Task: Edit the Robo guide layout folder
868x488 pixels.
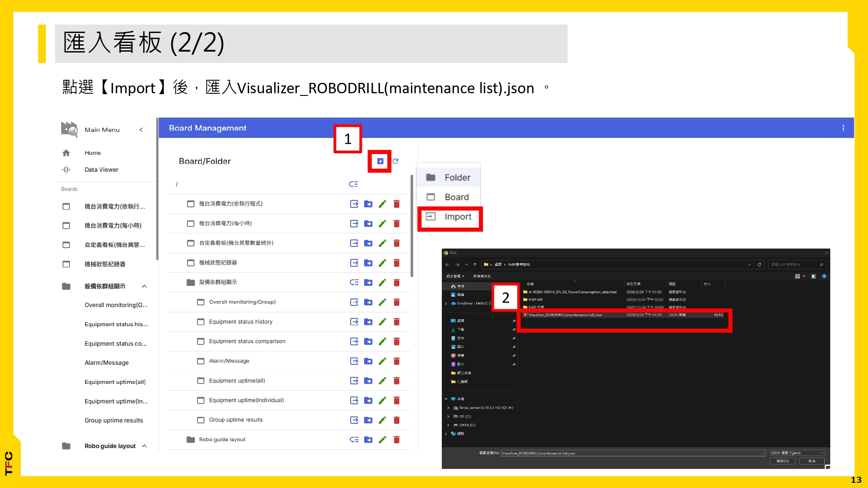Action: (x=382, y=439)
